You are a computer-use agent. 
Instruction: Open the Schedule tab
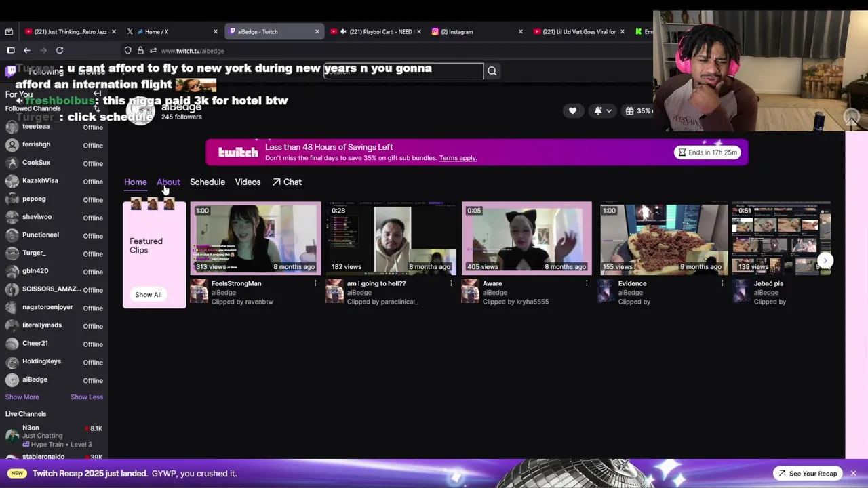(x=208, y=182)
